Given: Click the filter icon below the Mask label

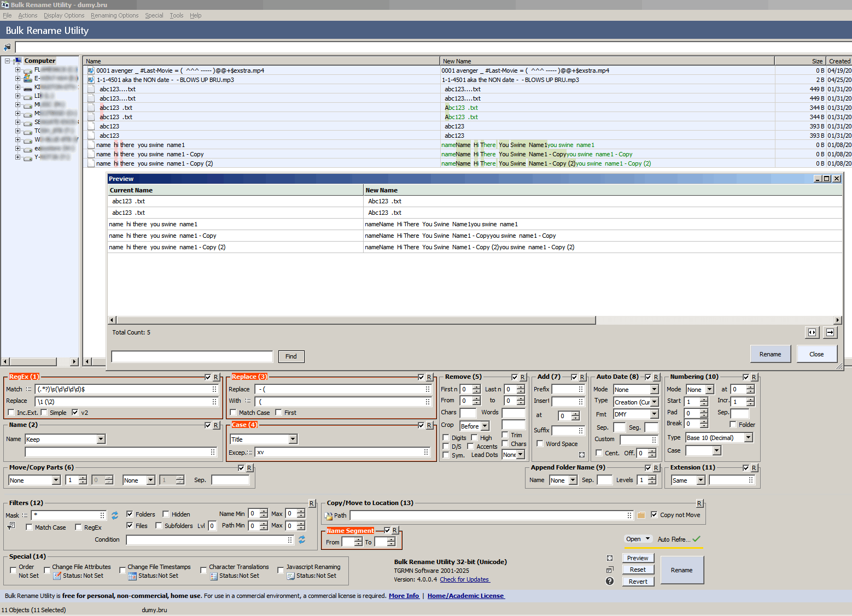Looking at the screenshot, I should tap(11, 526).
